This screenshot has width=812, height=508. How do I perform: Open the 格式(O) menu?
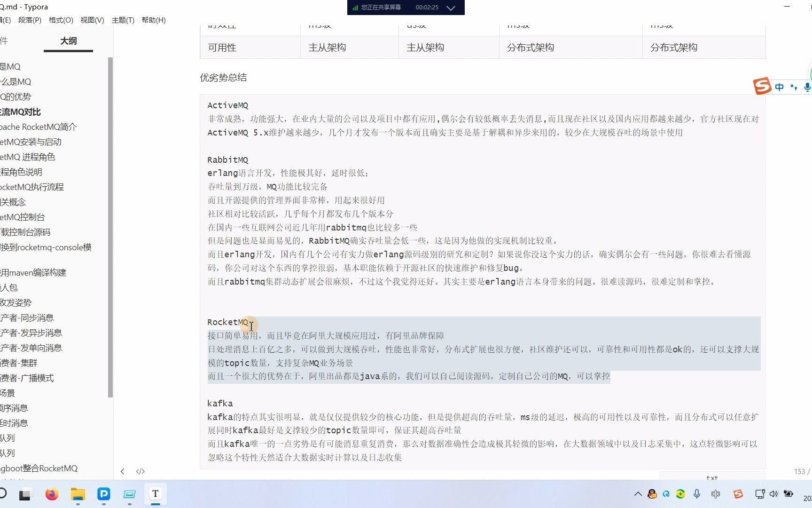click(61, 20)
